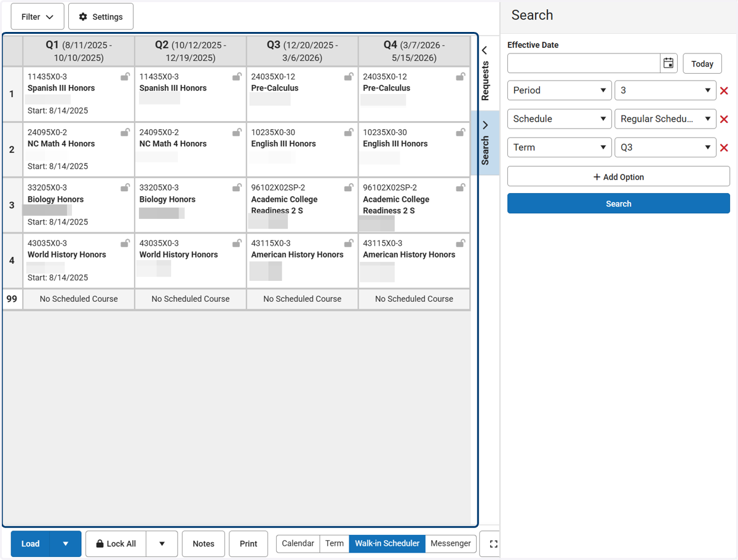Change the period value dropdown showing 3
The width and height of the screenshot is (738, 560).
pyautogui.click(x=665, y=90)
